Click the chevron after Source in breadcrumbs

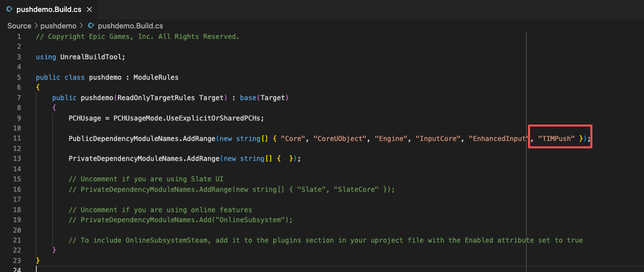pyautogui.click(x=36, y=26)
